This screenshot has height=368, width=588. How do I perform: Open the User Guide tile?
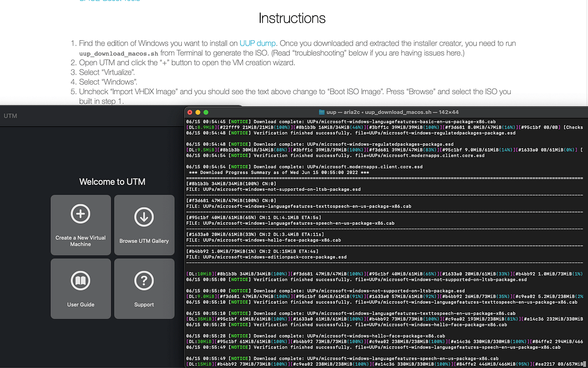point(80,289)
